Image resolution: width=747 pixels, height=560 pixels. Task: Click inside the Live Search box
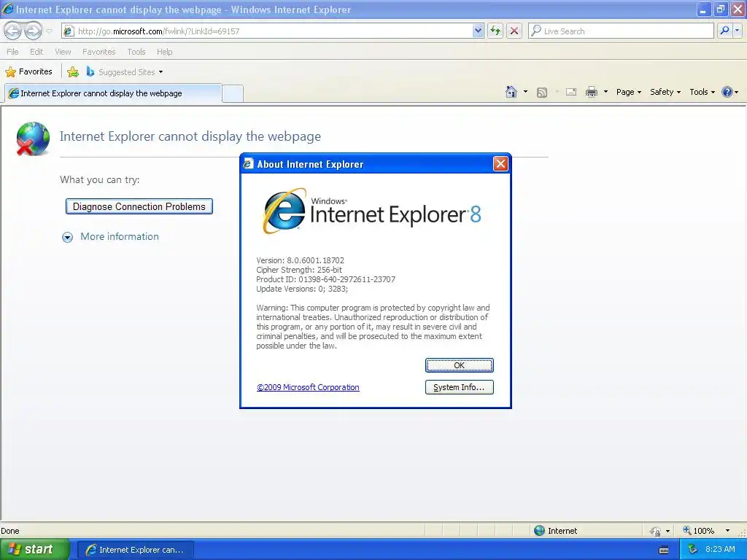click(621, 31)
